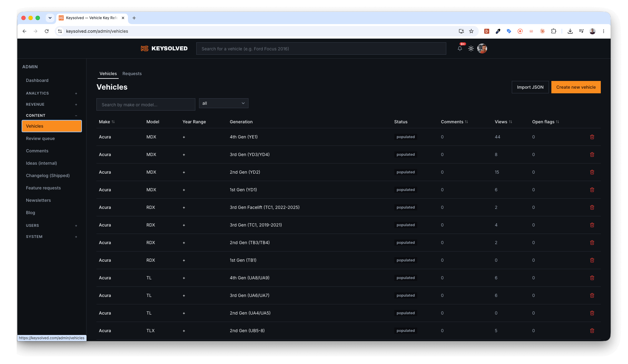
Task: Delete the RDX 2nd Gen (TB3/TB4) row
Action: click(592, 243)
